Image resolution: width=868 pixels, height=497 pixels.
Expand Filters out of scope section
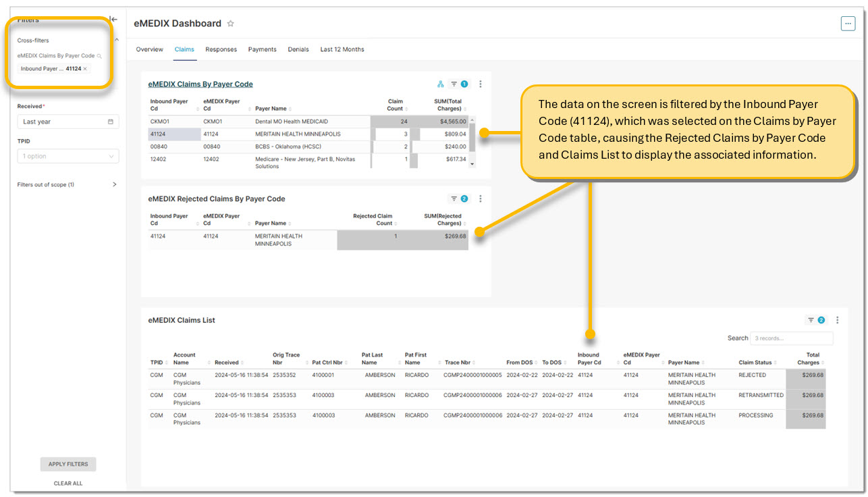point(114,184)
